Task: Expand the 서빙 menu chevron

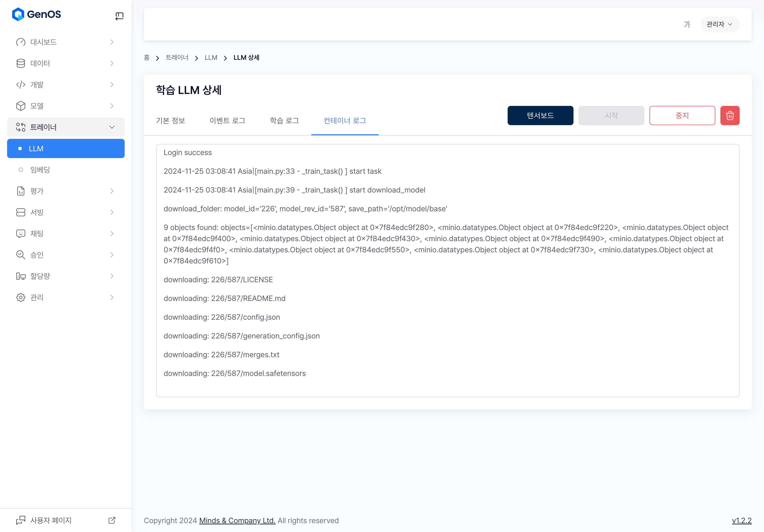Action: 112,212
